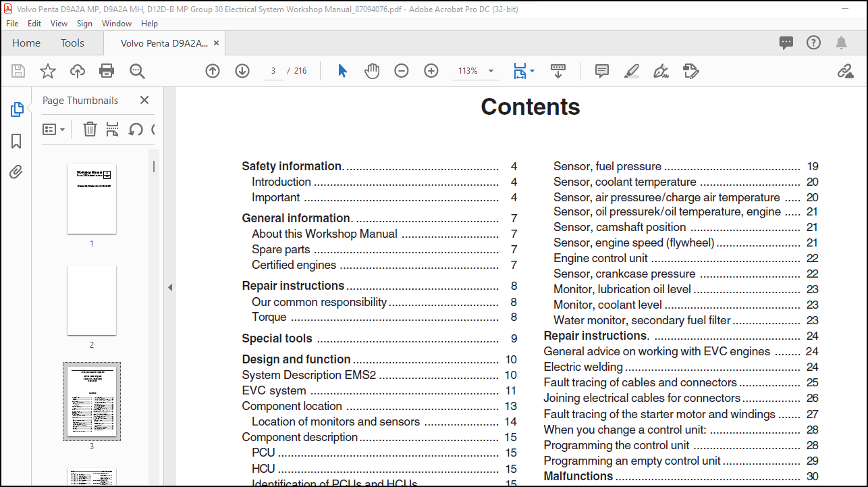Screen dimensions: 868x487
Task: Click the Save file icon
Action: (18, 71)
